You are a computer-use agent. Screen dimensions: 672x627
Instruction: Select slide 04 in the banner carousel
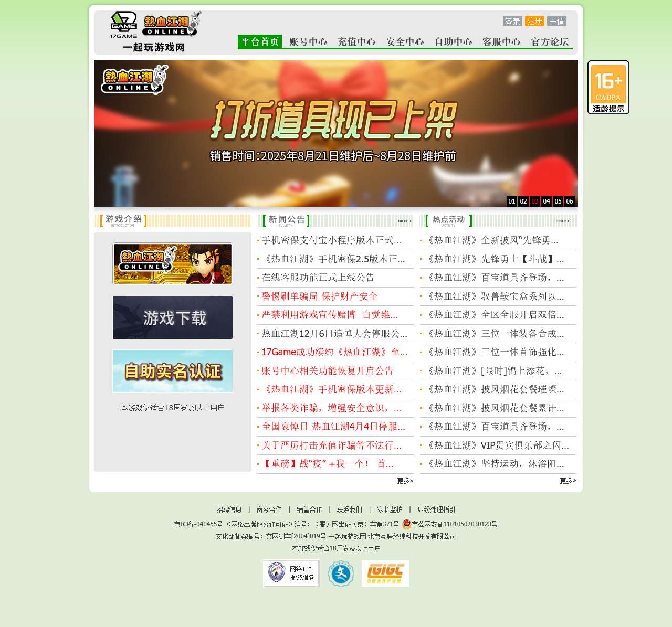tap(546, 201)
